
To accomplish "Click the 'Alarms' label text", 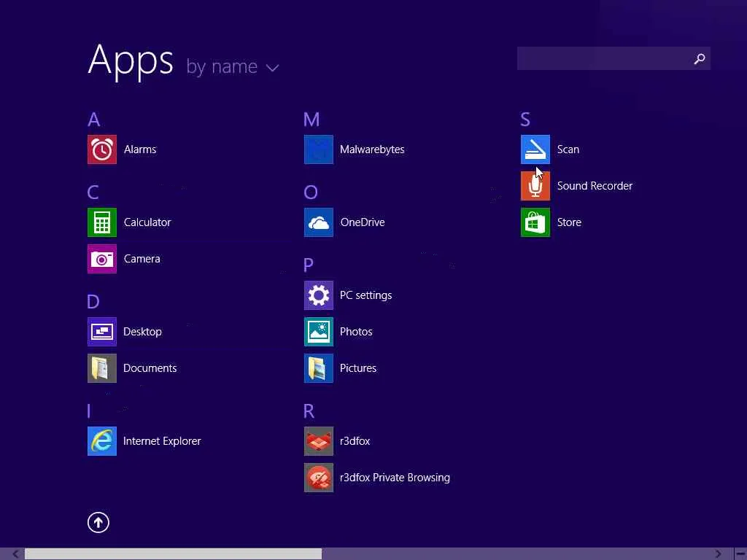I will tap(140, 149).
